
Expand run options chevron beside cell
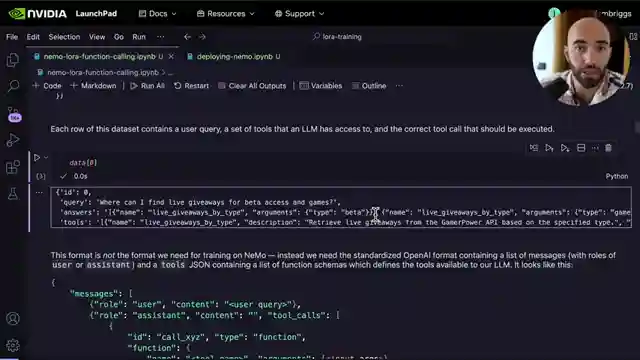point(46,158)
